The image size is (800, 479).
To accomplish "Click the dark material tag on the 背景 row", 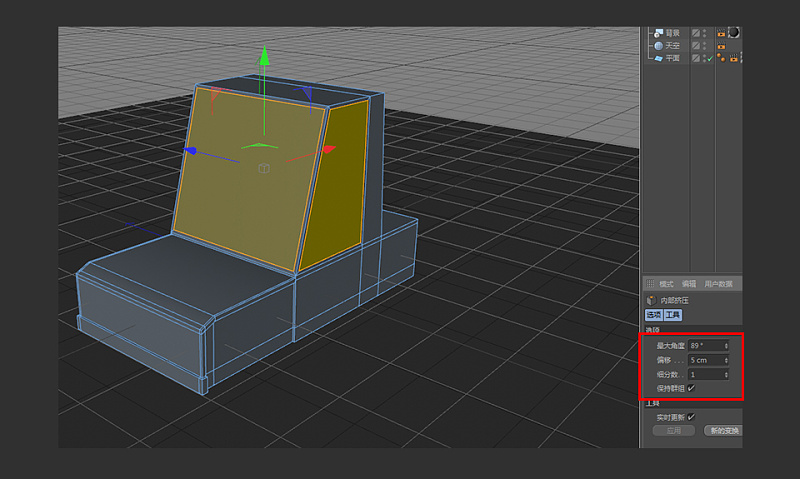I will [x=734, y=33].
